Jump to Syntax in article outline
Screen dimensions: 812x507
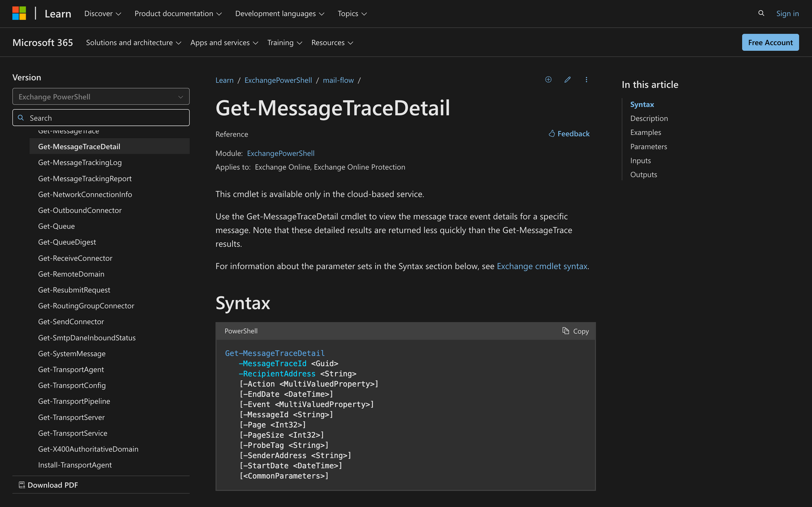pyautogui.click(x=642, y=104)
